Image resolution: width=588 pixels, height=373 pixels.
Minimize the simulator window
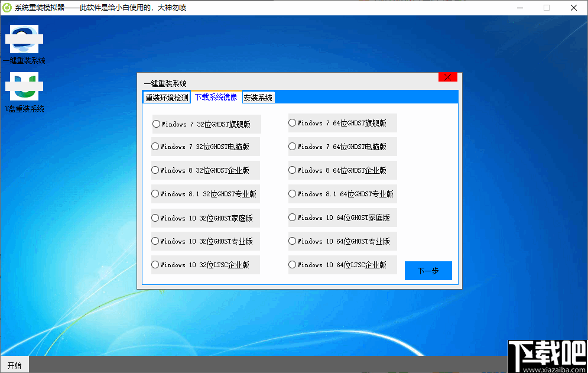[519, 8]
